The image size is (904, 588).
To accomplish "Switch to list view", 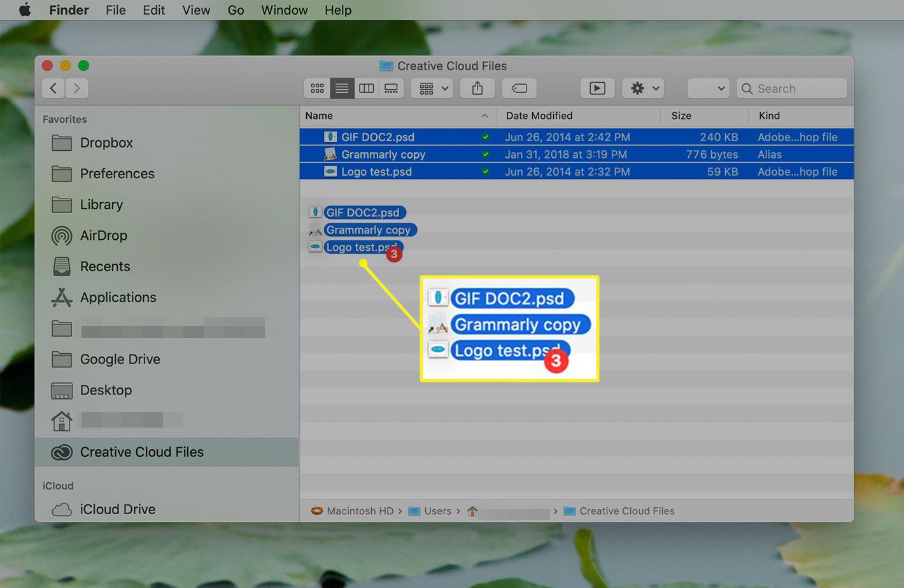I will (342, 88).
